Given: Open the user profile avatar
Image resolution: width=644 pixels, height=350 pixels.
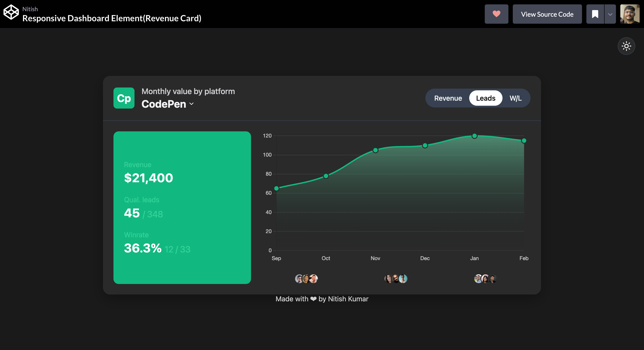Looking at the screenshot, I should [x=630, y=14].
